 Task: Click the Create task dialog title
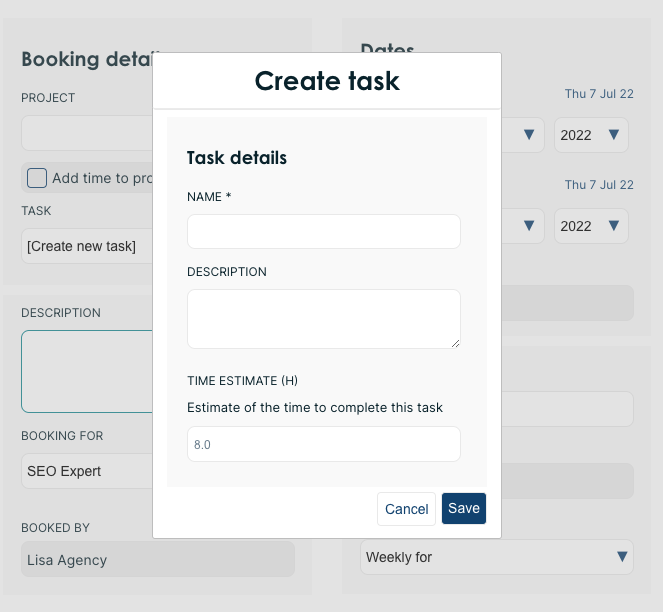[x=327, y=81]
